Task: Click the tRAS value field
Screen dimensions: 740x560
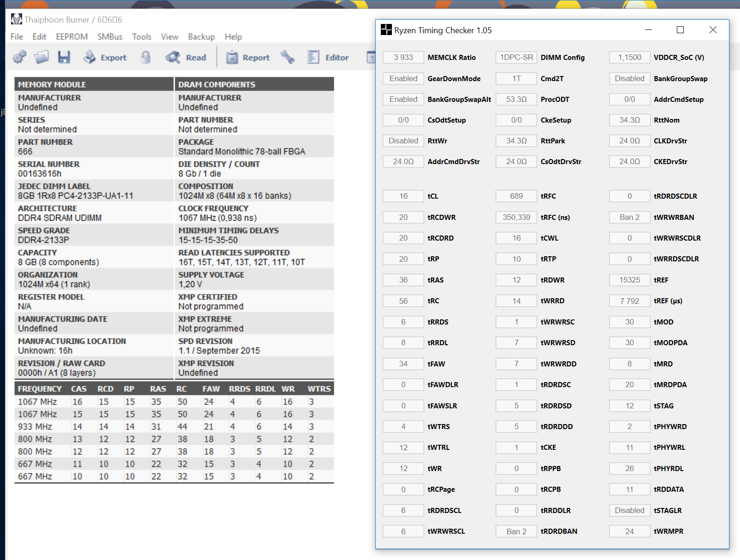Action: click(403, 280)
